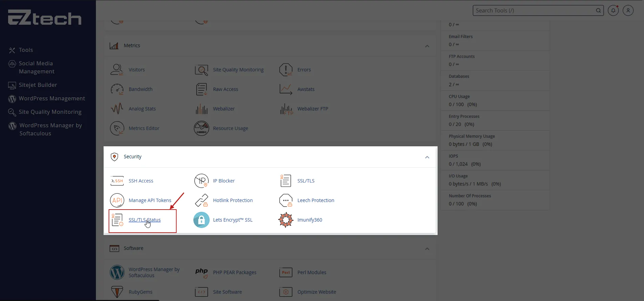
Task: Click the Manage API Tokens link
Action: point(150,200)
